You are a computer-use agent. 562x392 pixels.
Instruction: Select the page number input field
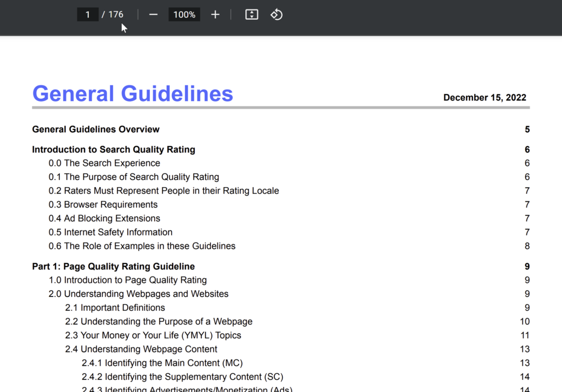click(88, 15)
